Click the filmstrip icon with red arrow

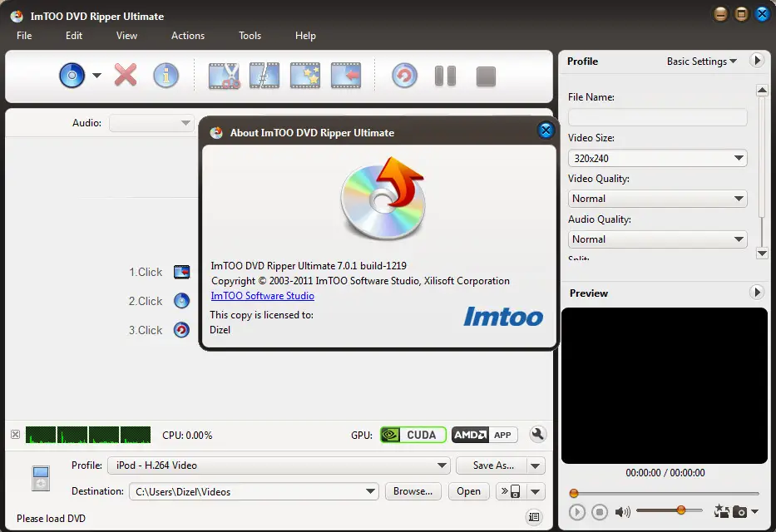click(x=346, y=76)
